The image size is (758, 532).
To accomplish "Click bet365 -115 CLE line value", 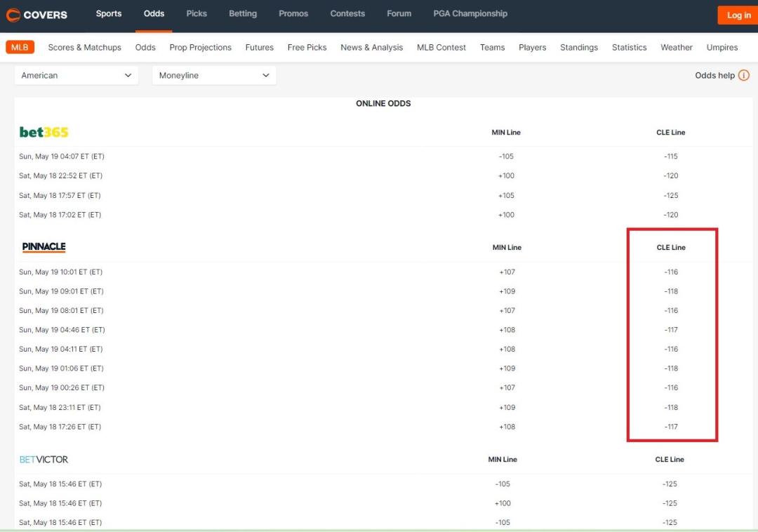I will 671,157.
